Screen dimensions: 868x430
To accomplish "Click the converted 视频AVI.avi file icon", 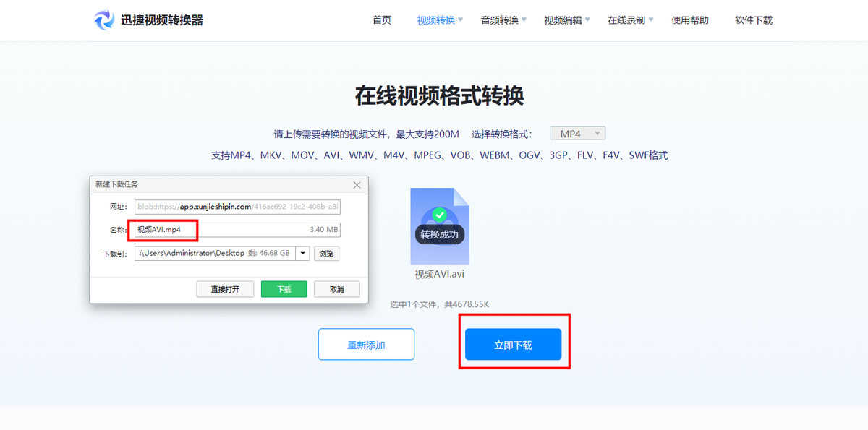I will click(x=439, y=226).
